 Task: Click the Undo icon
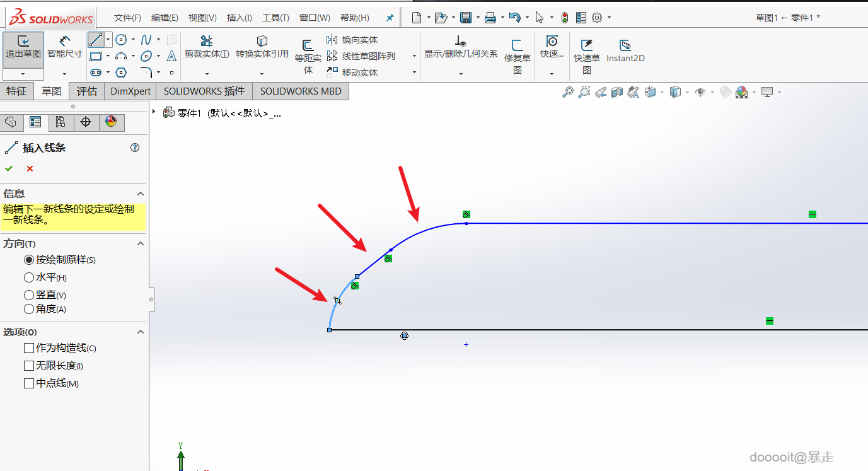pos(515,18)
